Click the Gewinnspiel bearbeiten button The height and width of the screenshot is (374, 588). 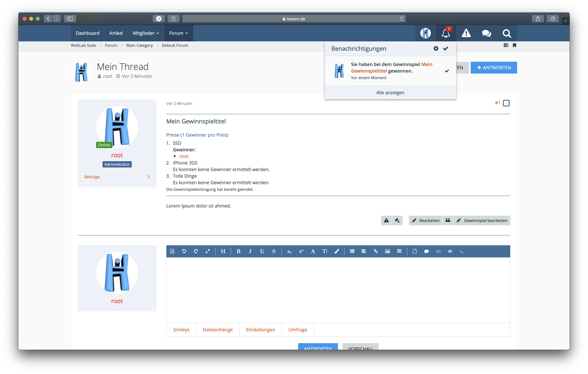482,220
